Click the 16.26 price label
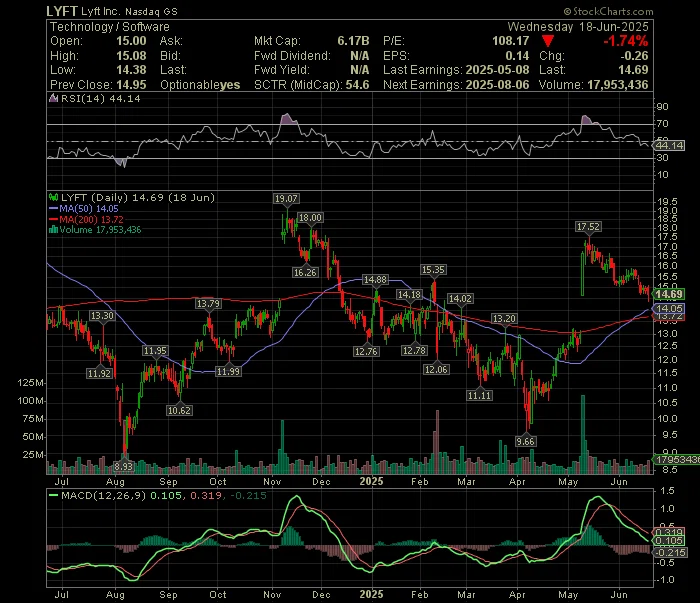700x603 pixels. point(305,272)
